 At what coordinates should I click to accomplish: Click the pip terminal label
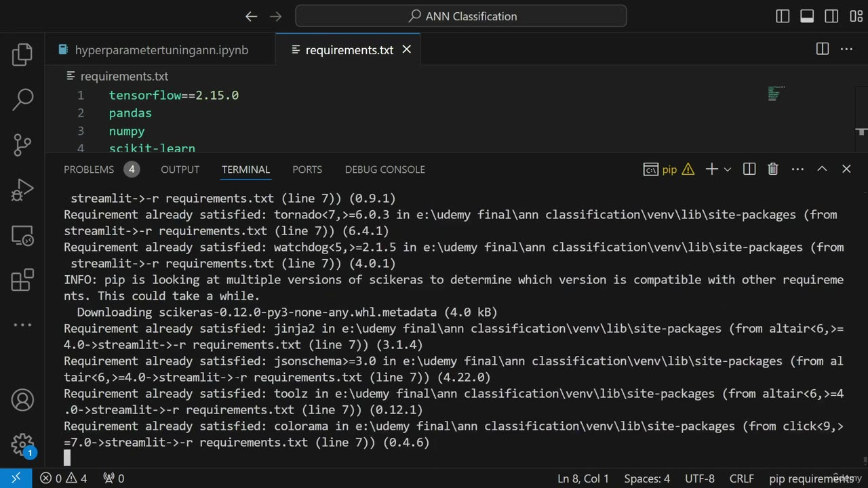coord(669,169)
